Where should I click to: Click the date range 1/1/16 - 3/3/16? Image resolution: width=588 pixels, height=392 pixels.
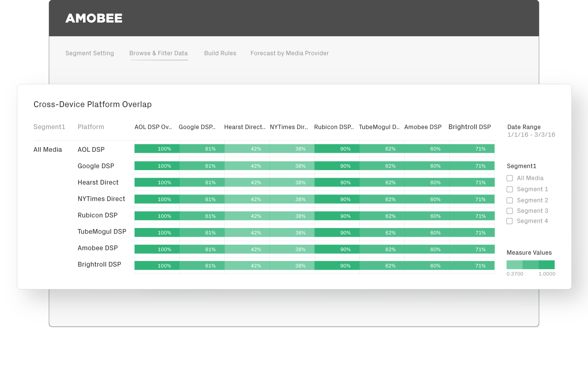pyautogui.click(x=531, y=135)
